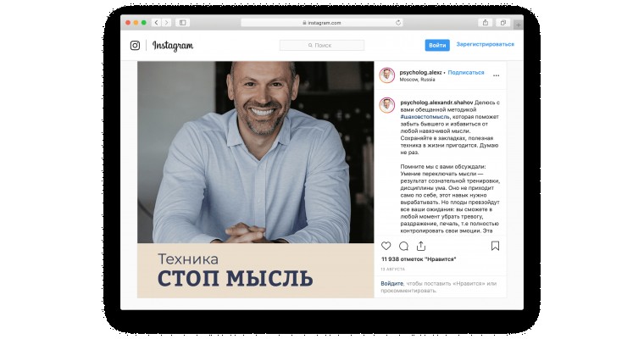Open comments with speech bubble icon
The width and height of the screenshot is (644, 339).
pos(403,246)
